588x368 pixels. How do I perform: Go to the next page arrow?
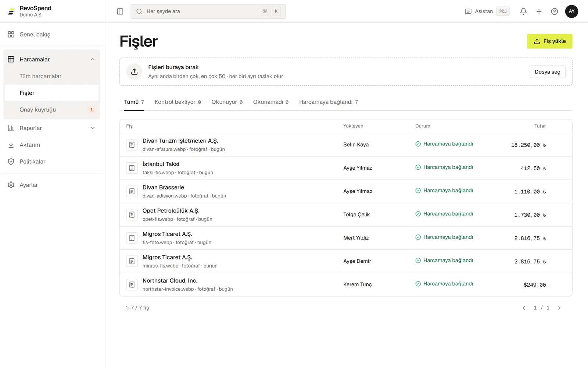(559, 308)
